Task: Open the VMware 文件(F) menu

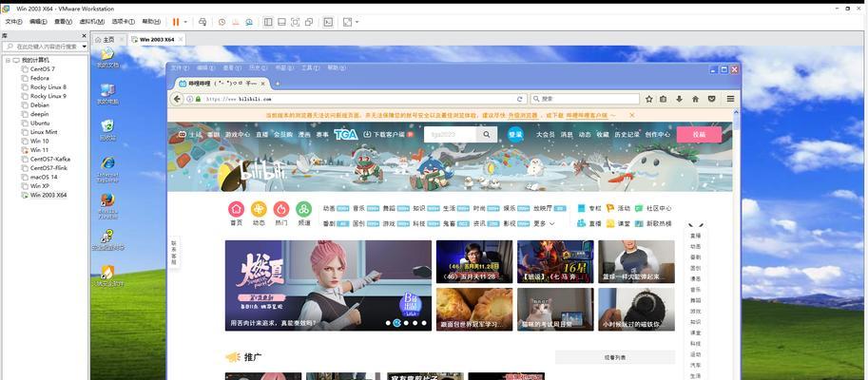Action: [14, 22]
